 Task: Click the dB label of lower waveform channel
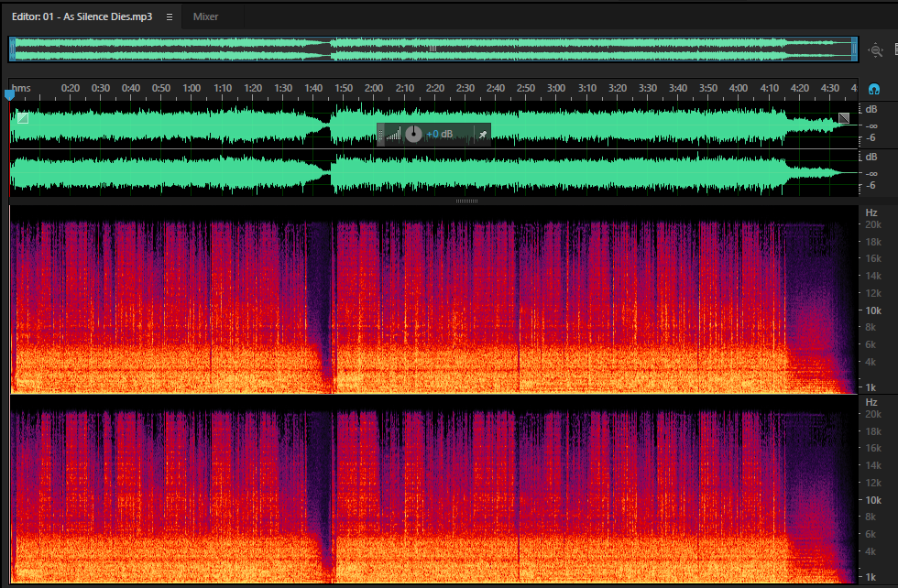pyautogui.click(x=871, y=157)
